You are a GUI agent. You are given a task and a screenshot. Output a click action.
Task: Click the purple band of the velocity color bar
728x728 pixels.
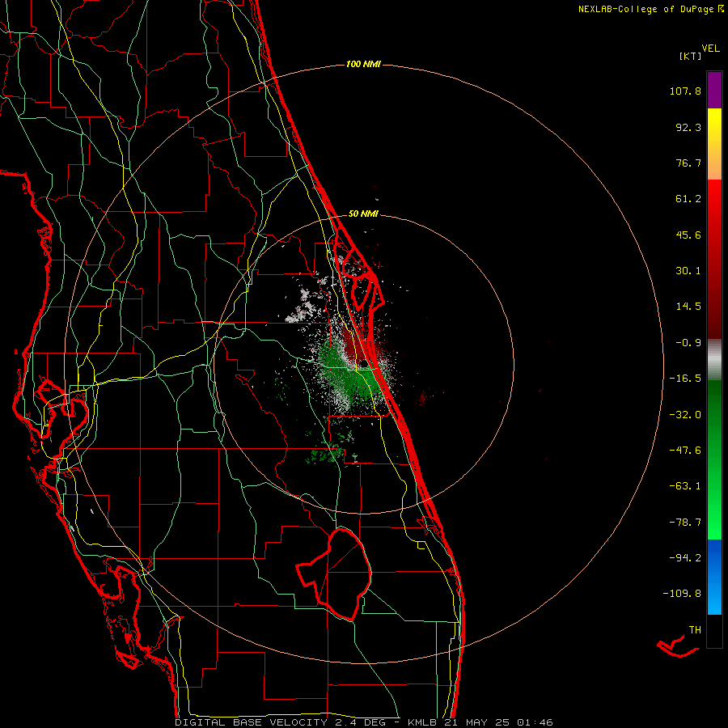click(714, 90)
